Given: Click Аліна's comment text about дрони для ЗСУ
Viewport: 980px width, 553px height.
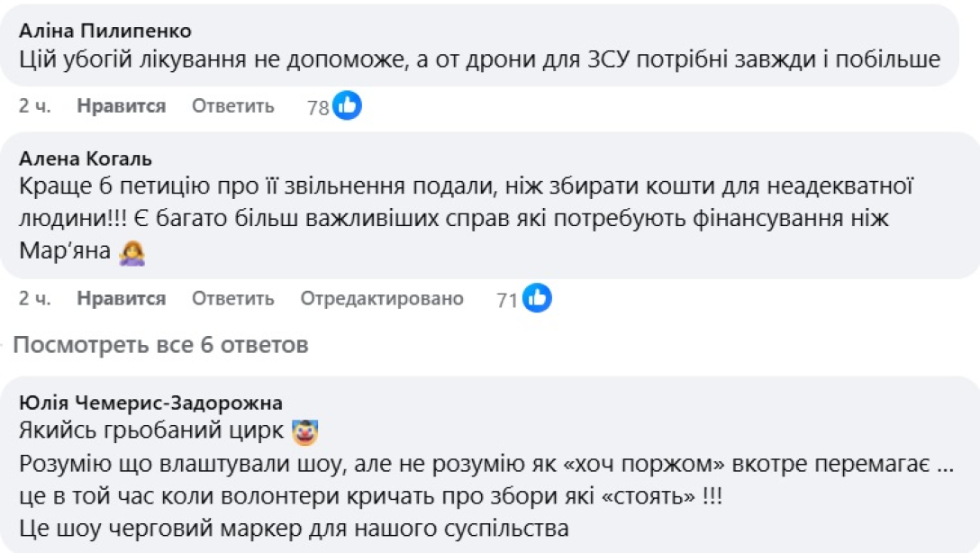Looking at the screenshot, I should tap(479, 59).
